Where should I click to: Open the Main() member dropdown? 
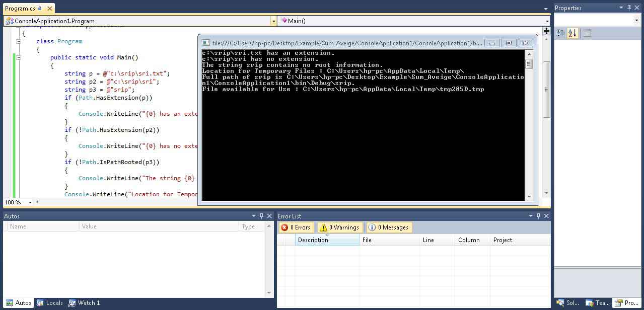(547, 21)
